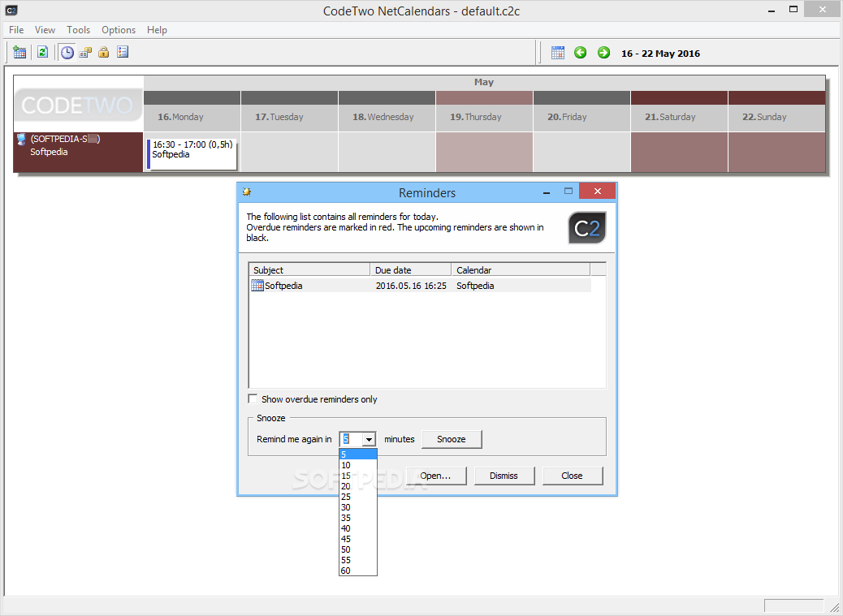
Task: Choose 35 minutes in snooze dropdown
Action: point(357,518)
